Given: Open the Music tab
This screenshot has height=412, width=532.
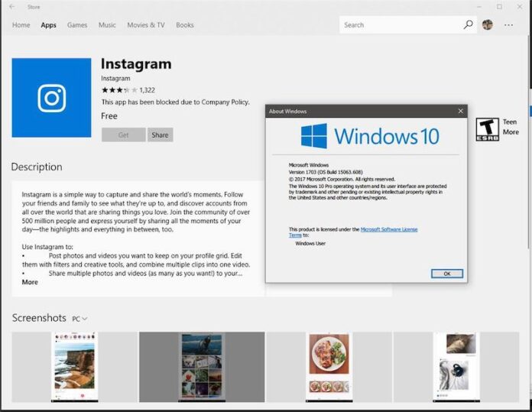Looking at the screenshot, I should coord(107,25).
